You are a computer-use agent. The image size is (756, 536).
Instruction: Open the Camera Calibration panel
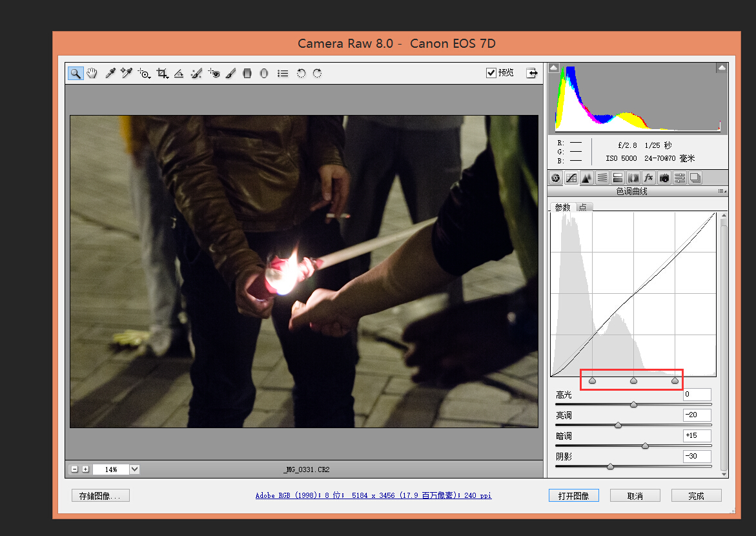coord(664,178)
